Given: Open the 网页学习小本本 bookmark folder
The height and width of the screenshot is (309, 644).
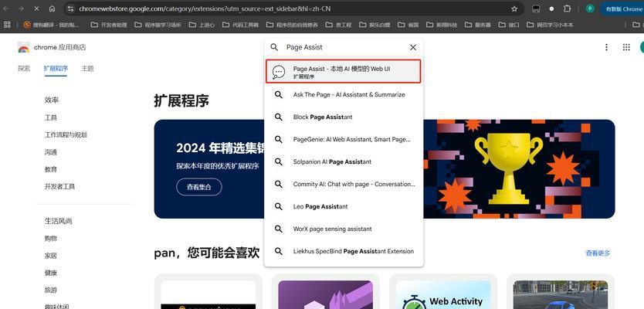Looking at the screenshot, I should (x=550, y=25).
